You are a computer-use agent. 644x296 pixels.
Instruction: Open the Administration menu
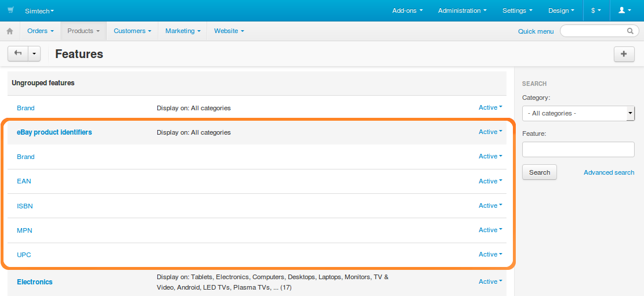coord(462,10)
